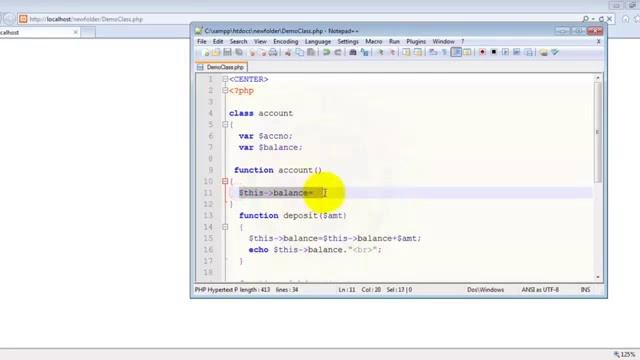This screenshot has width=640, height=360.
Task: Click the editor vertical scrollbar thumb
Action: click(x=598, y=132)
